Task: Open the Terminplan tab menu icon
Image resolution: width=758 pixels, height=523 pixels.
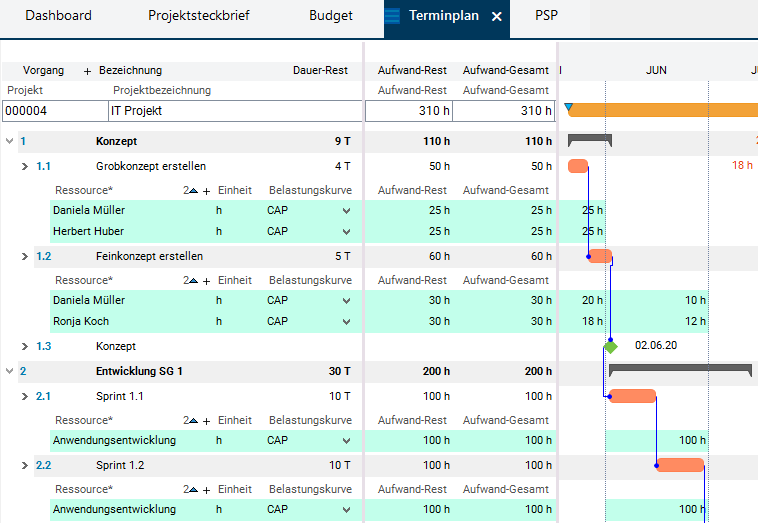Action: pos(392,16)
